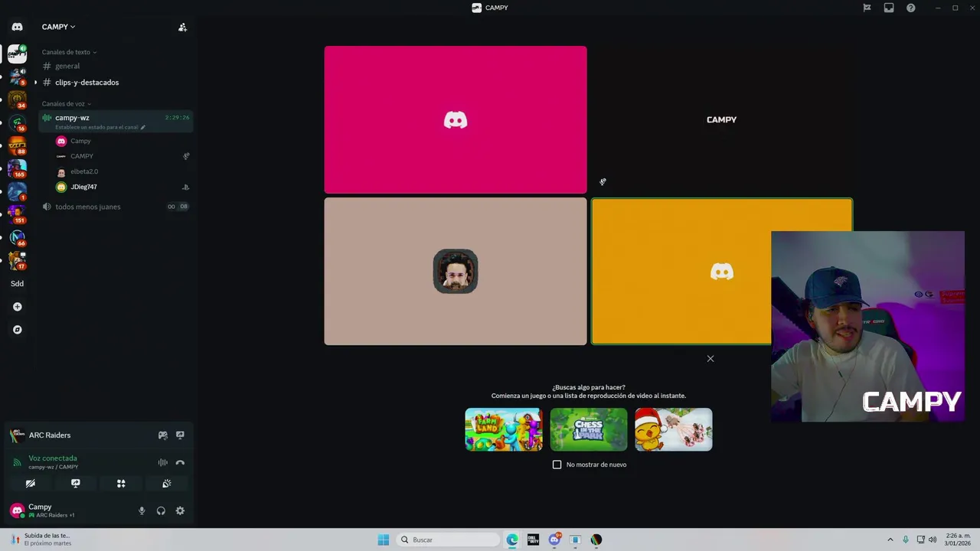
Task: Open the activities shapes icon
Action: point(121,484)
